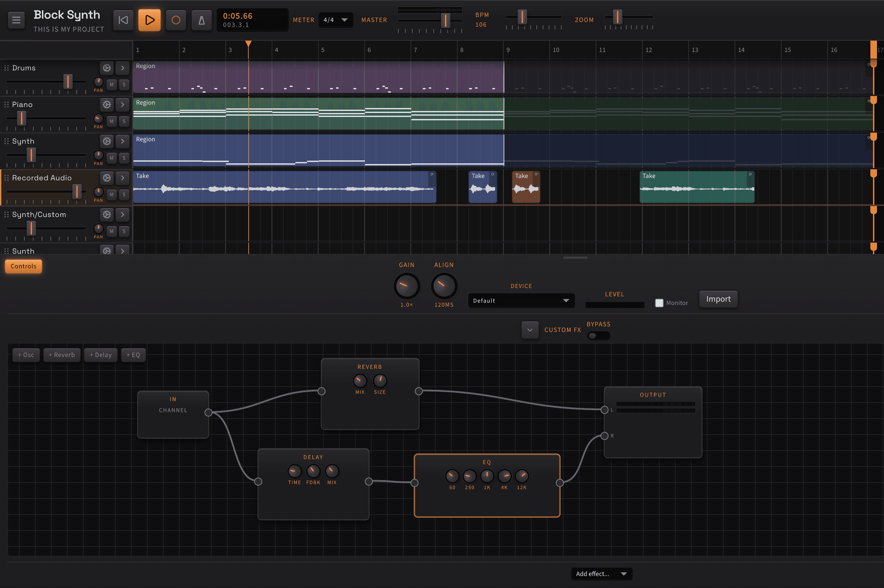Mute the Piano track
884x588 pixels.
point(111,121)
